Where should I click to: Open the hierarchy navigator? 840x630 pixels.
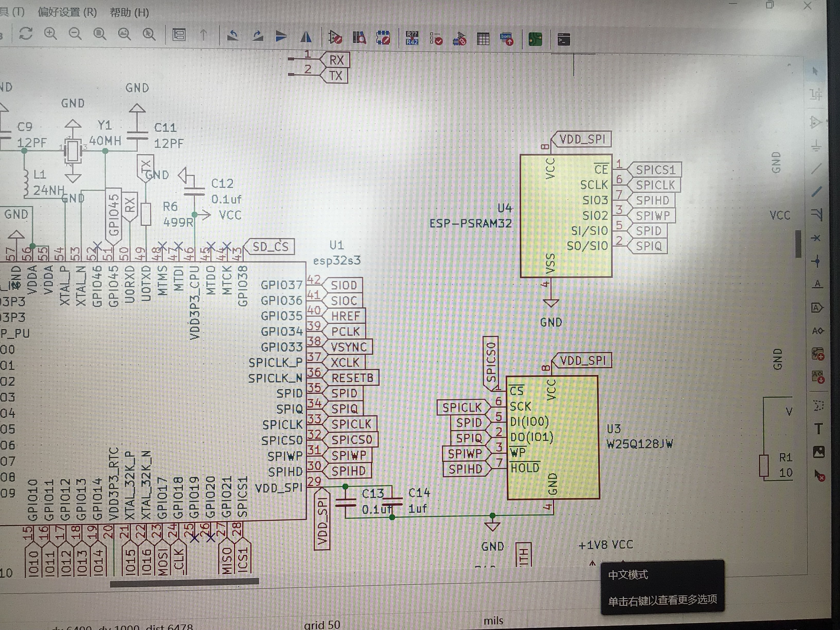(x=179, y=35)
